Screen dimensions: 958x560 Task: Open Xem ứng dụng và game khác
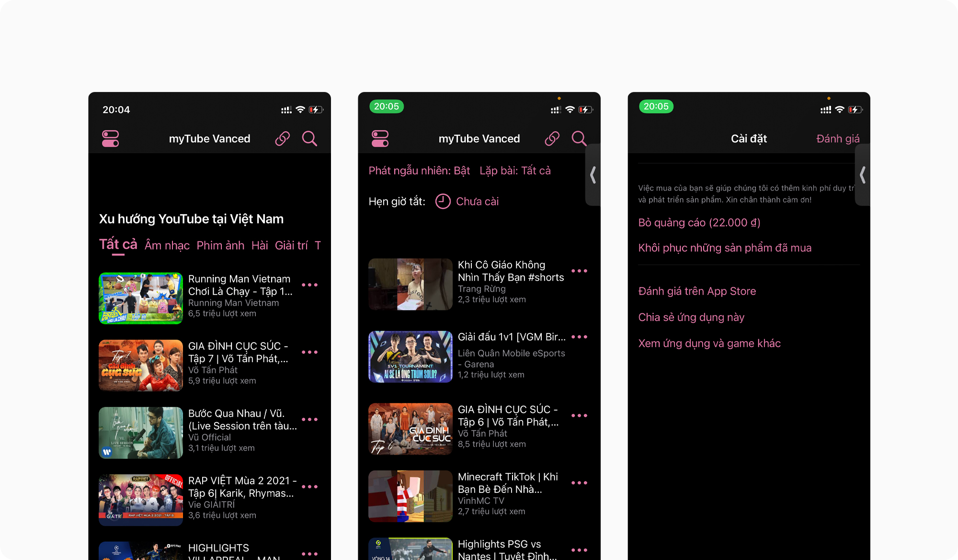pos(709,343)
